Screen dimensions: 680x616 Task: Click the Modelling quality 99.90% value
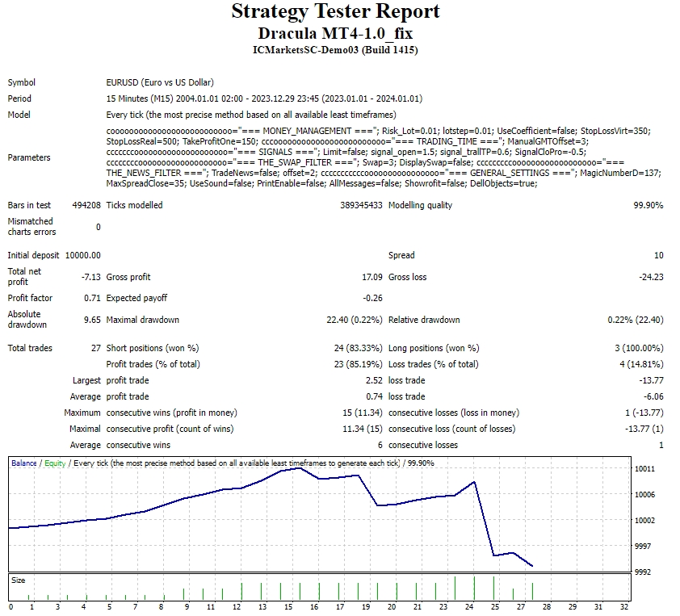tap(649, 205)
